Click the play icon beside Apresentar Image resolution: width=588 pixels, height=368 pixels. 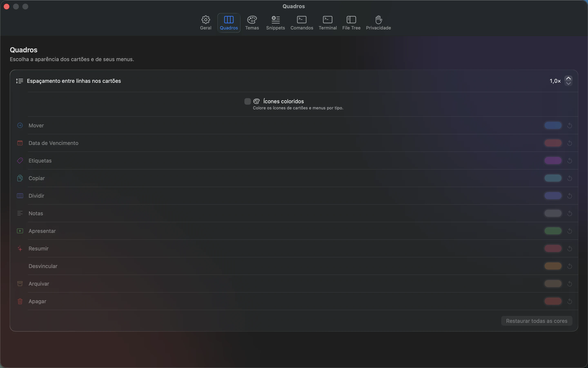pos(20,231)
